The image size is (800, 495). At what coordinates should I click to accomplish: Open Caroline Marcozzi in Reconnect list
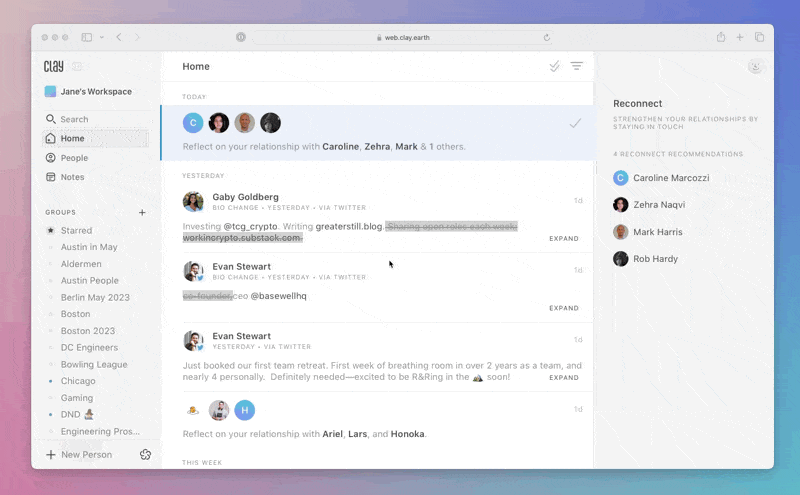(673, 178)
